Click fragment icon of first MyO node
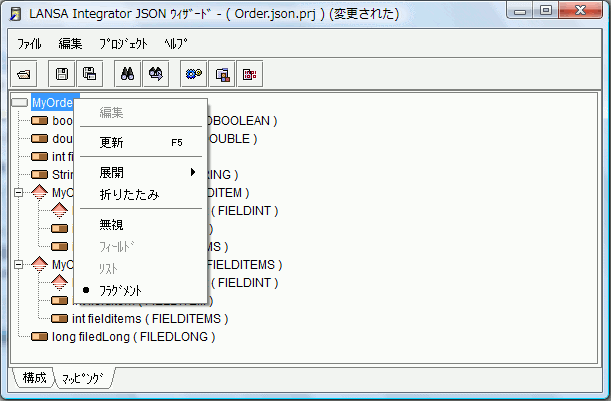This screenshot has height=401, width=611. pyautogui.click(x=39, y=193)
